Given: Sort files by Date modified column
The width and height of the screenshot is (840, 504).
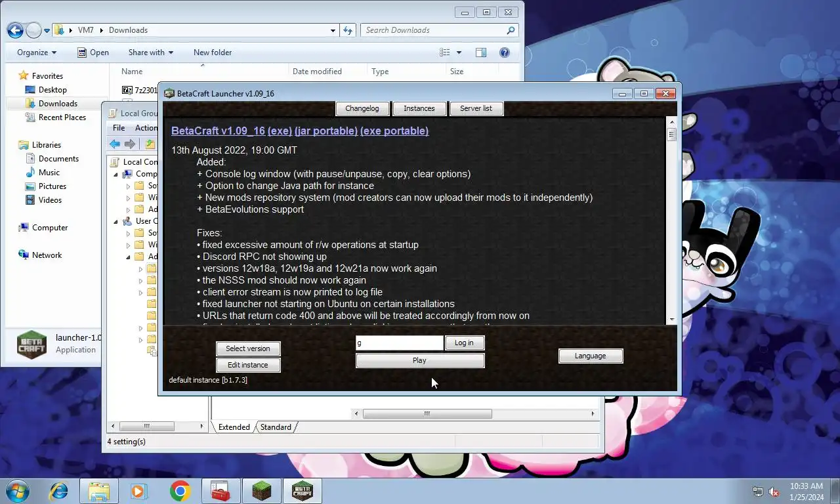Looking at the screenshot, I should (x=328, y=72).
